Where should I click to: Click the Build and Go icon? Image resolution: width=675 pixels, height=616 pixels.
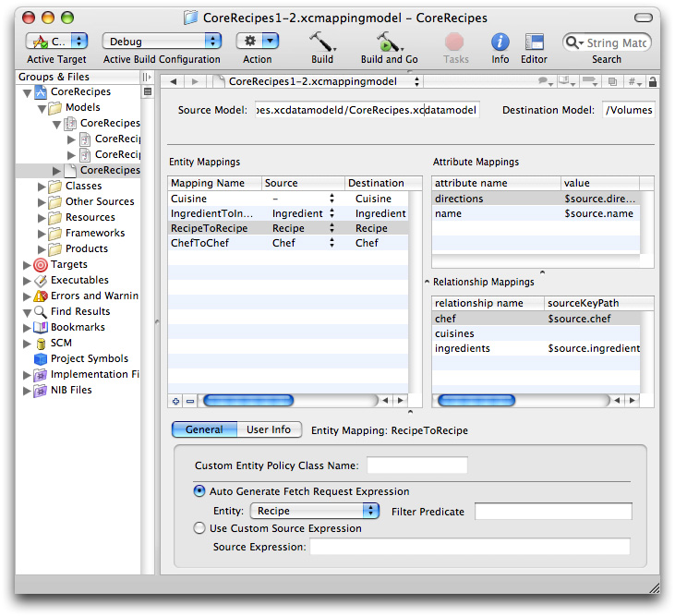click(389, 42)
